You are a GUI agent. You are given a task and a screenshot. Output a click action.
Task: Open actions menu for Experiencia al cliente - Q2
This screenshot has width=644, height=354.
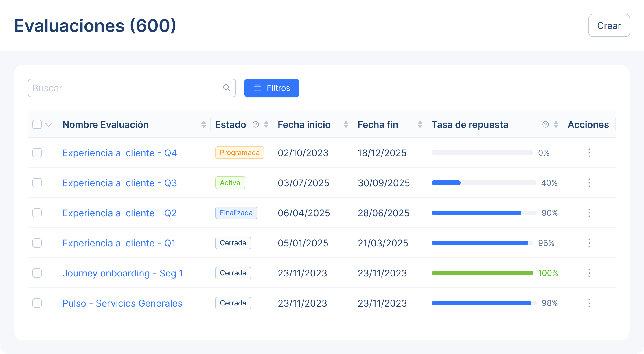589,213
